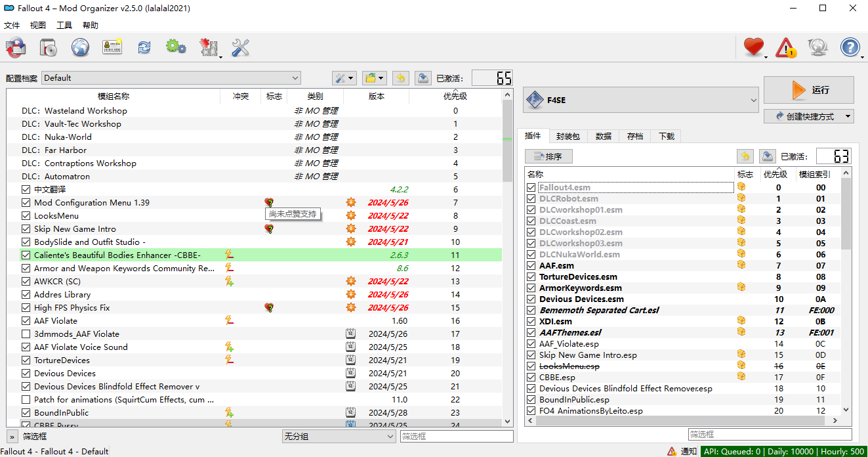Click the Install Mod from archive icon

pos(16,47)
